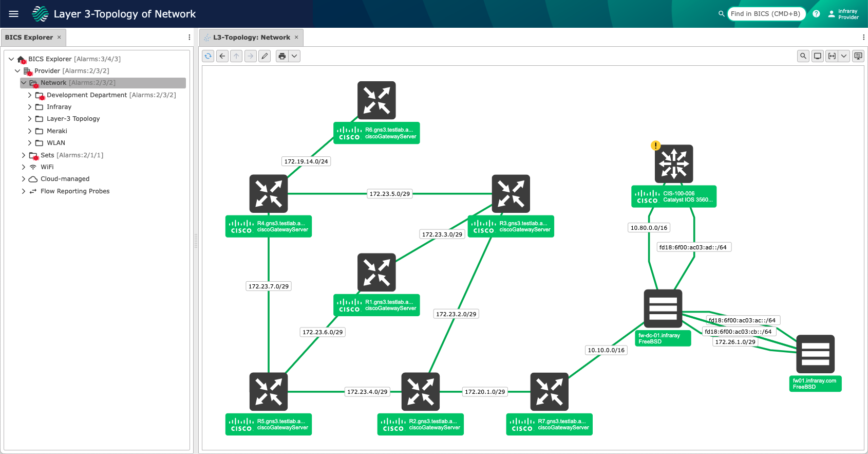The width and height of the screenshot is (868, 454).
Task: Click the 10.10.0.0/16 link label
Action: (607, 350)
